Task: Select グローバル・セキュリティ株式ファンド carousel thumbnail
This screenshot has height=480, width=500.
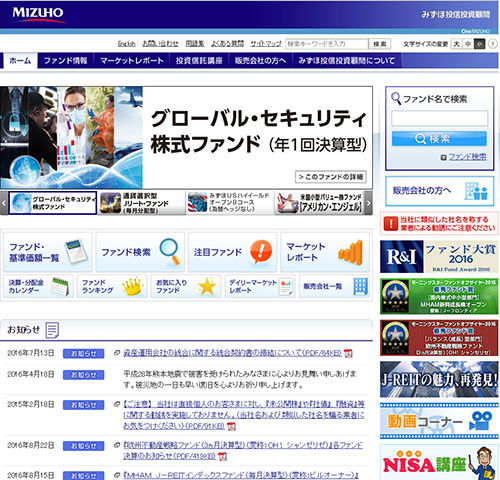Action: point(53,203)
